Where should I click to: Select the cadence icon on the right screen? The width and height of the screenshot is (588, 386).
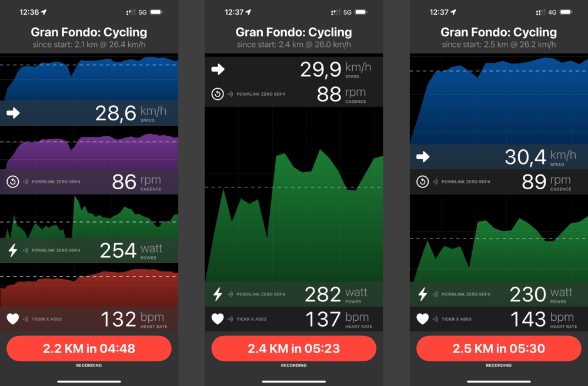coord(422,182)
